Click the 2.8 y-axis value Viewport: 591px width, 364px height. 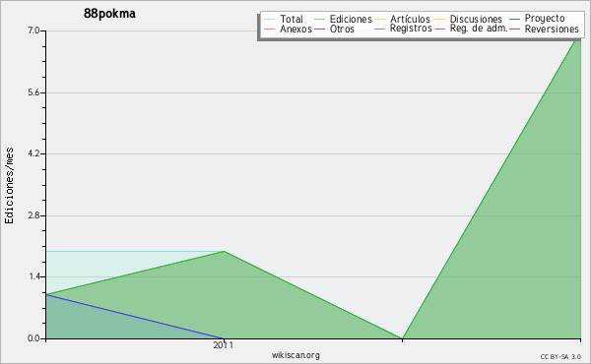33,215
